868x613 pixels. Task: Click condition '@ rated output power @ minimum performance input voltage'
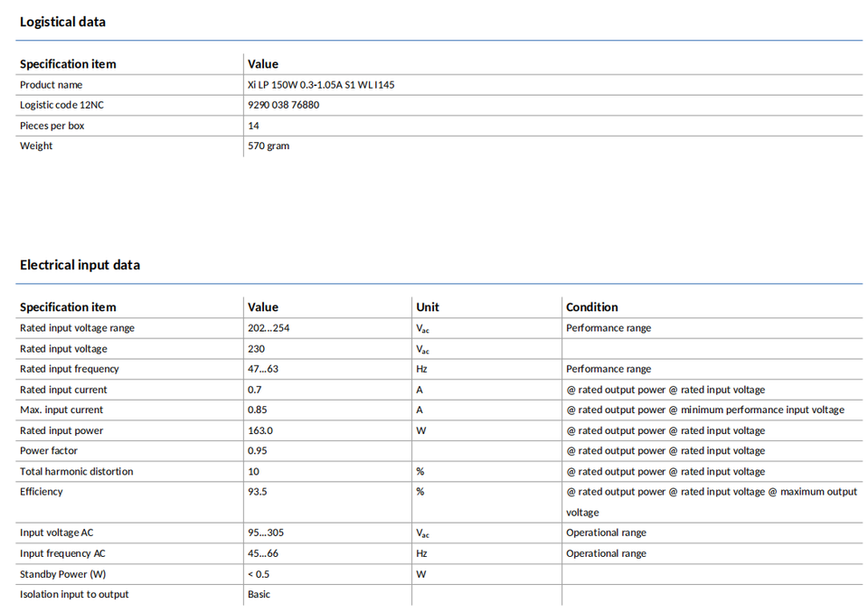click(x=705, y=410)
